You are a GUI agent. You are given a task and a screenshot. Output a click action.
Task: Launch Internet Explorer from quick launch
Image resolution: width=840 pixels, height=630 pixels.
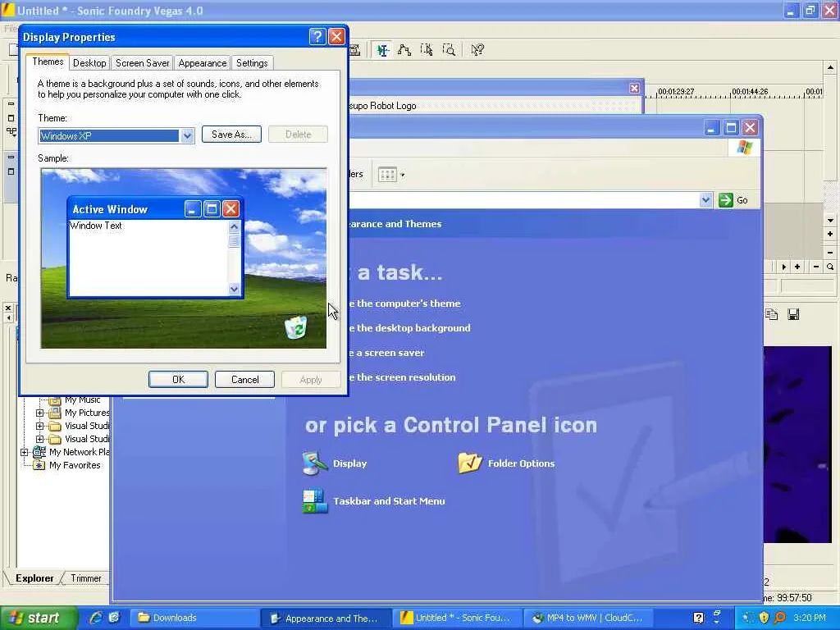pos(97,618)
